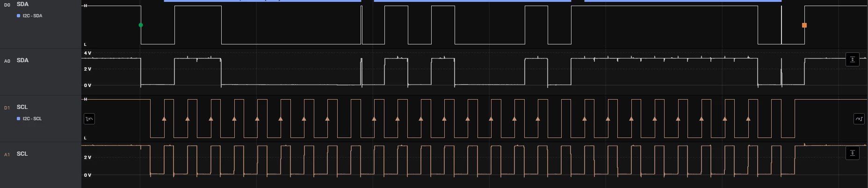The height and width of the screenshot is (188, 868).
Task: Click the orange I2C stop condition marker
Action: [x=804, y=25]
